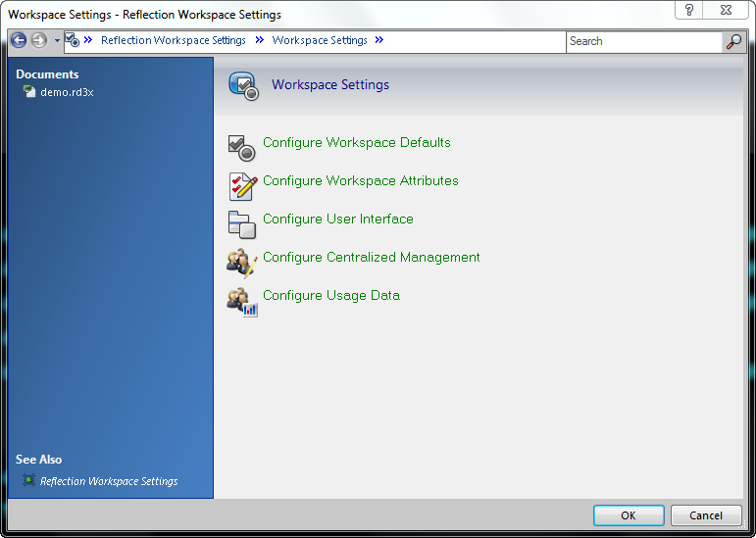Open Help with the question mark button
Image resolution: width=756 pixels, height=538 pixels.
pyautogui.click(x=689, y=10)
